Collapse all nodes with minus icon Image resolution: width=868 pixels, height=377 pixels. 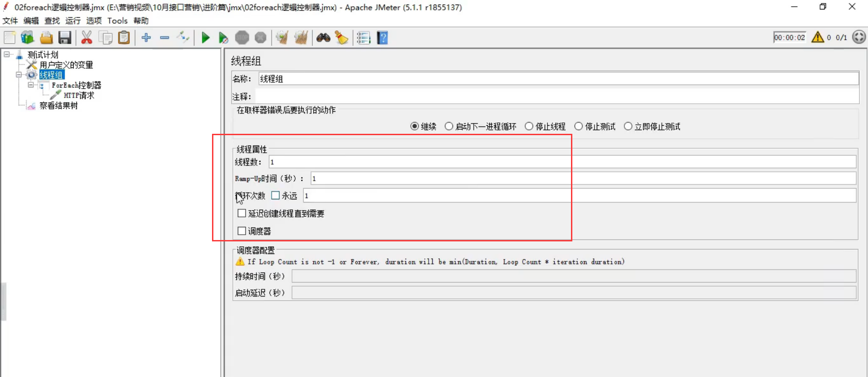pos(165,38)
